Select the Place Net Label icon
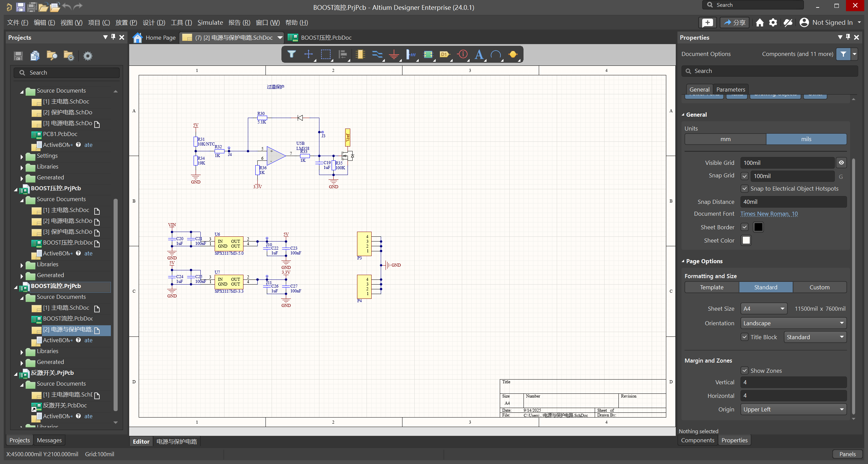868x464 pixels. (411, 54)
